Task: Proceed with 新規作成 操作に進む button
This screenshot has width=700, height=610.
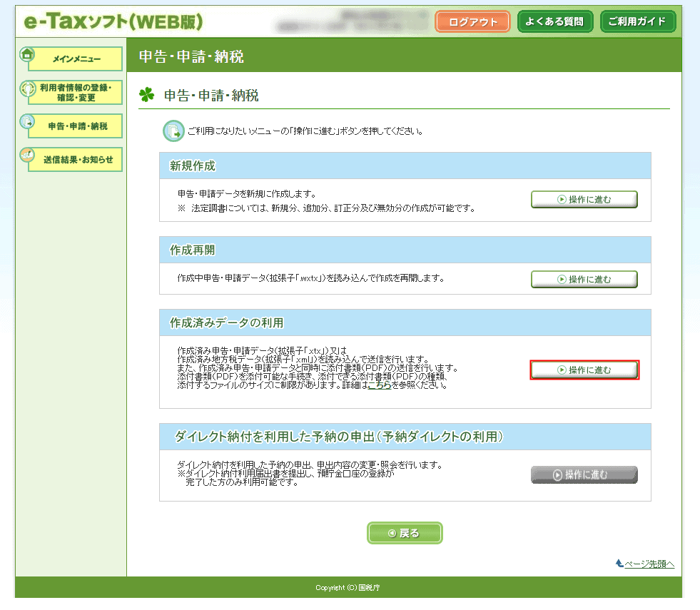Action: click(584, 200)
